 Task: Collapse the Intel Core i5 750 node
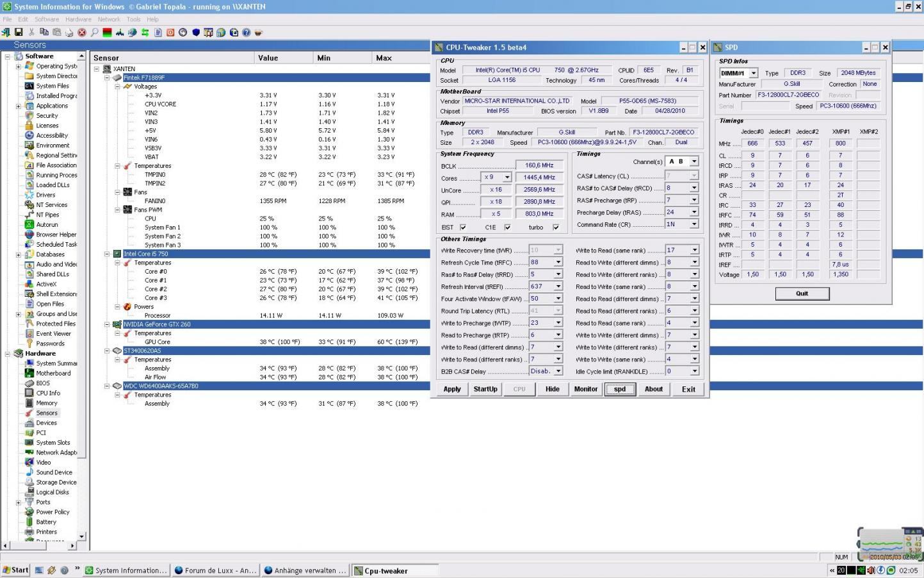[x=108, y=254]
